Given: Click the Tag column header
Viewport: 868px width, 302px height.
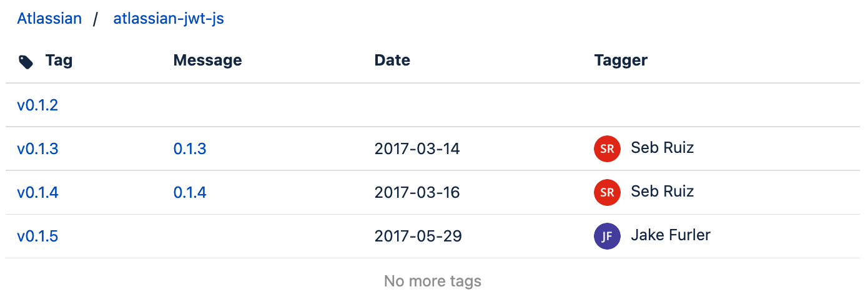Looking at the screenshot, I should [x=59, y=61].
